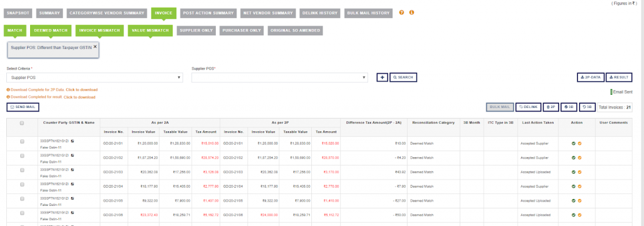Click to download link for result

coord(80,97)
